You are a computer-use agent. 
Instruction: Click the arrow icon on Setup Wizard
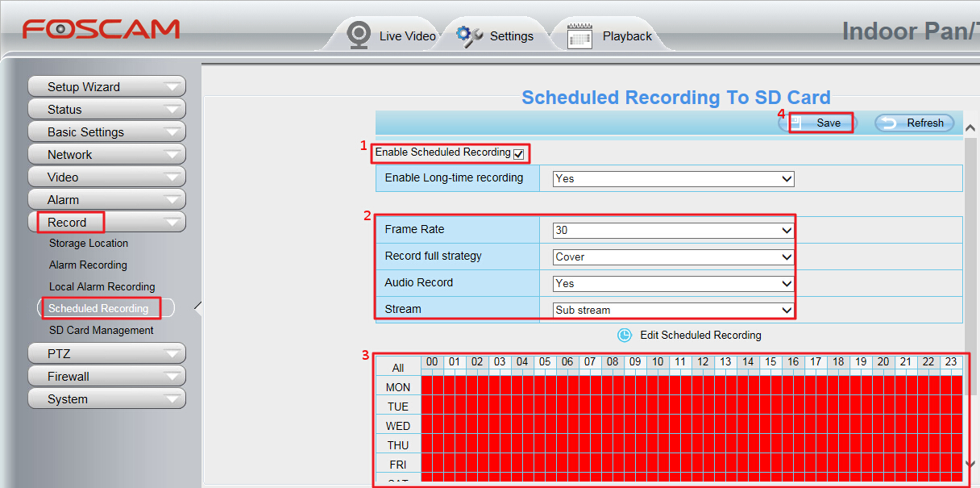point(172,87)
